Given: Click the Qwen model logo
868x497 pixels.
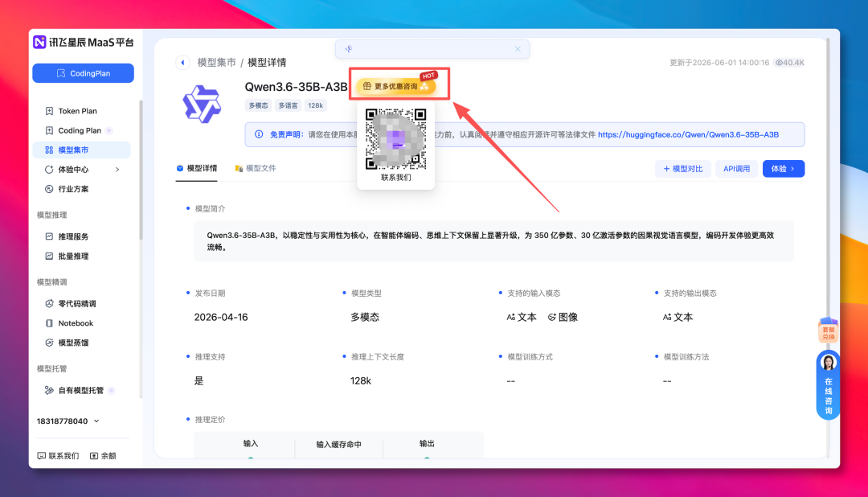Looking at the screenshot, I should [202, 104].
